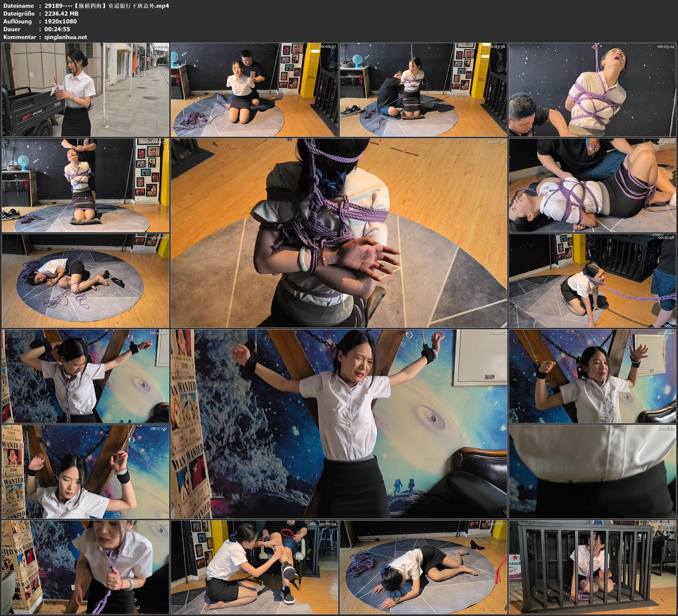
Task: Select the large frame at 00:07:52
Action: (x=339, y=233)
